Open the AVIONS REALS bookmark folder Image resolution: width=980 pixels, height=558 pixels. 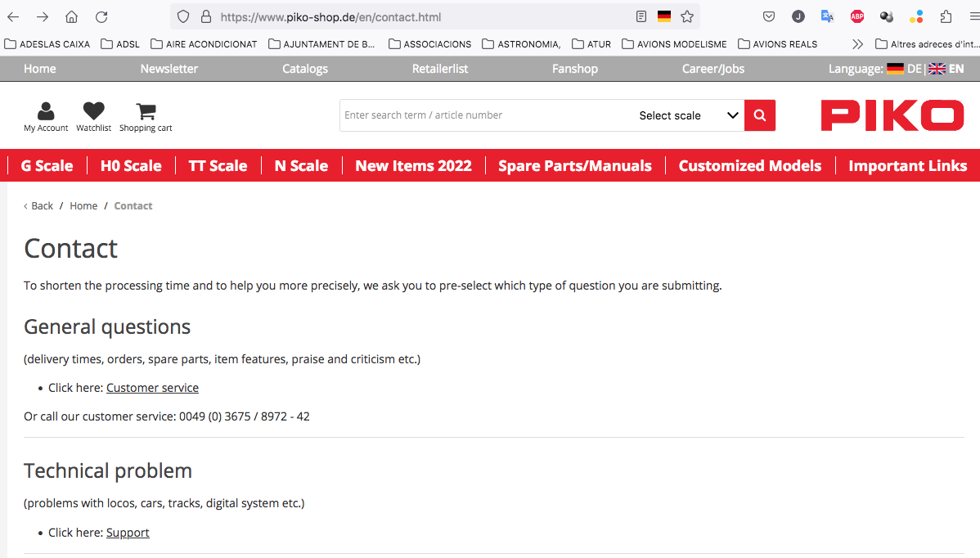777,44
